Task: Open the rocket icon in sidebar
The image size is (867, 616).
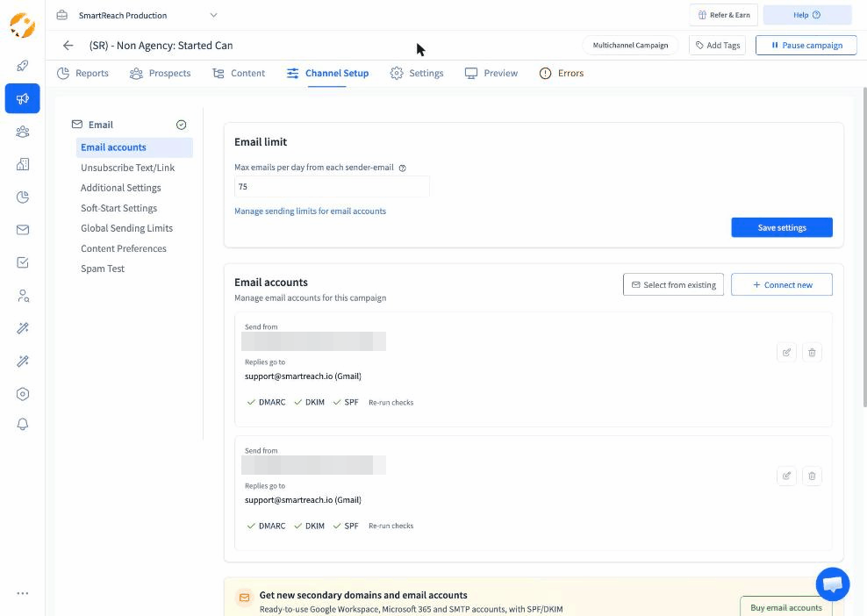Action: point(23,66)
